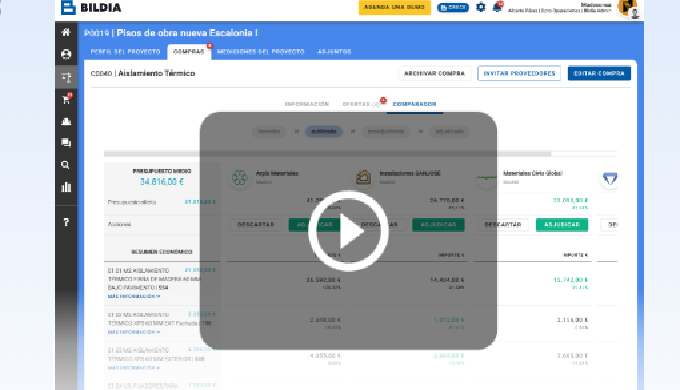Open the Información sub-tab
The height and width of the screenshot is (390, 680).
[x=307, y=104]
